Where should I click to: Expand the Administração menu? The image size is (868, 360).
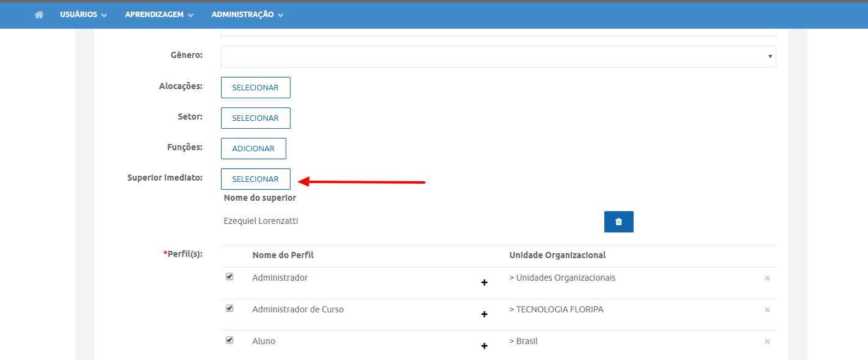pos(247,15)
